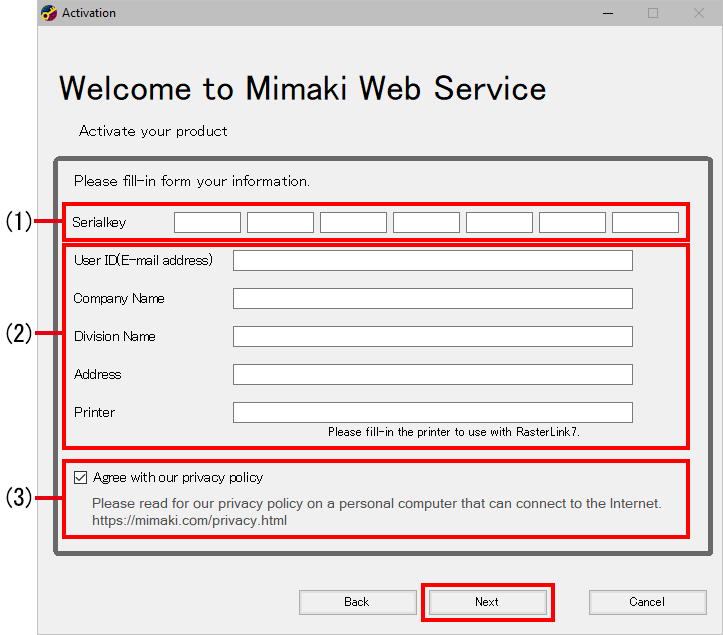The height and width of the screenshot is (635, 723).
Task: Open the mimaki.com privacy policy URL
Action: (x=190, y=521)
